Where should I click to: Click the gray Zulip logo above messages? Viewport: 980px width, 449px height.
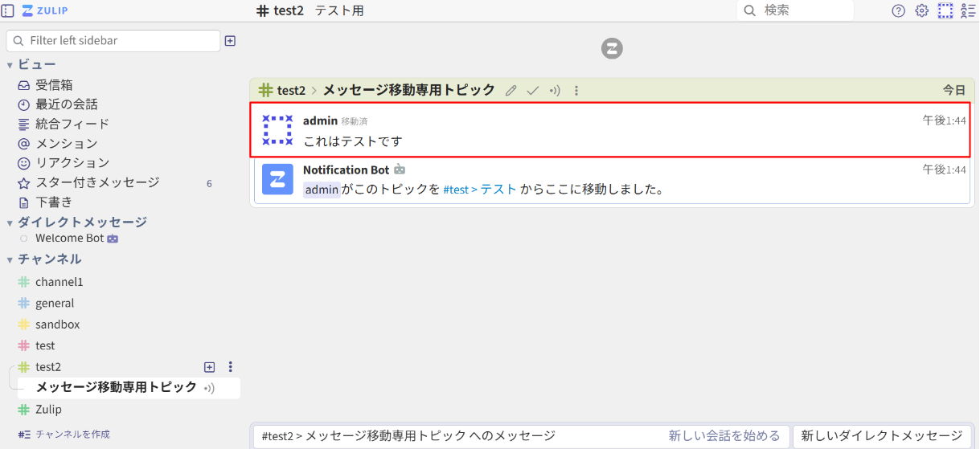(612, 49)
